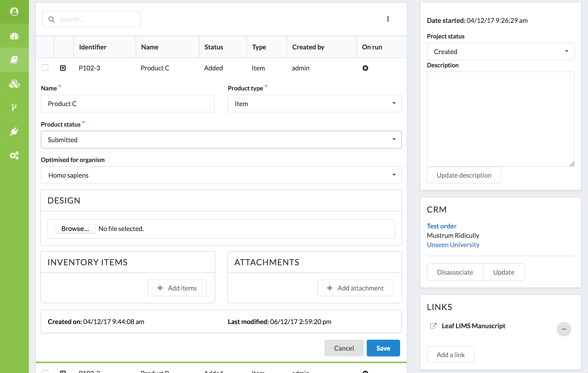The width and height of the screenshot is (588, 373).
Task: Open the projects book icon in sidebar
Action: 14,60
